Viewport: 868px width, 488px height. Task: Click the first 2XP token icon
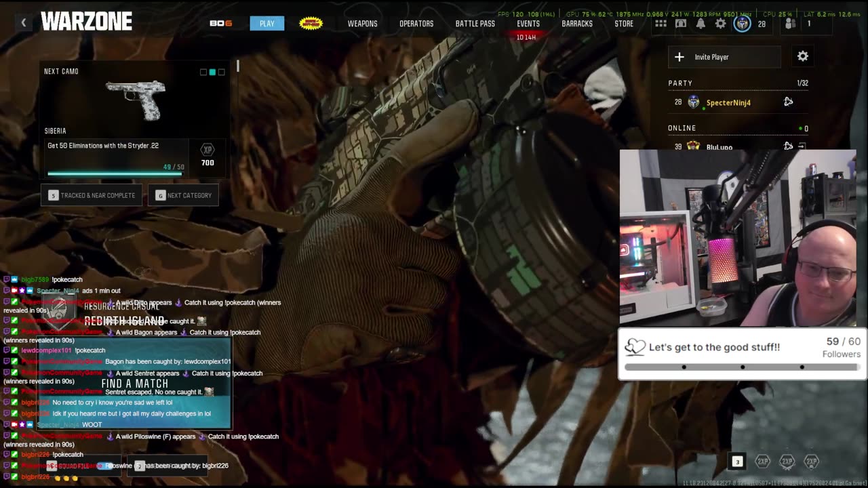tap(763, 462)
